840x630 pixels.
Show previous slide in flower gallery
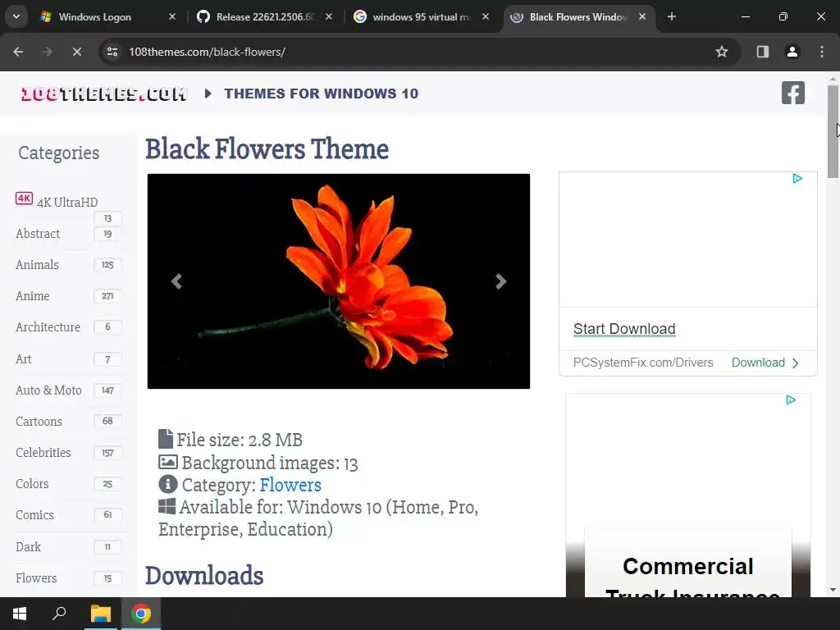(176, 281)
